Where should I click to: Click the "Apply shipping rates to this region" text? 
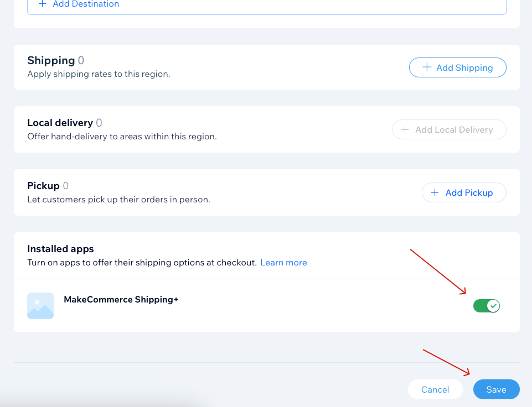click(x=99, y=74)
